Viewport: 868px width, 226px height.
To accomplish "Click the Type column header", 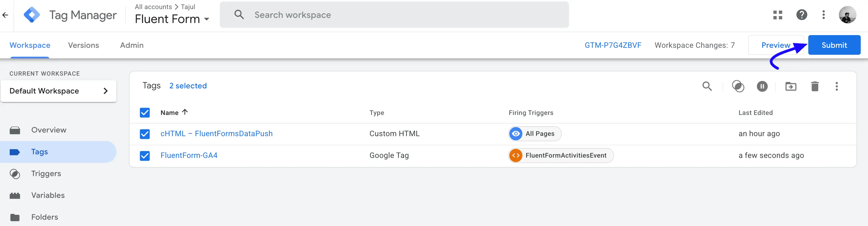I will [x=377, y=113].
